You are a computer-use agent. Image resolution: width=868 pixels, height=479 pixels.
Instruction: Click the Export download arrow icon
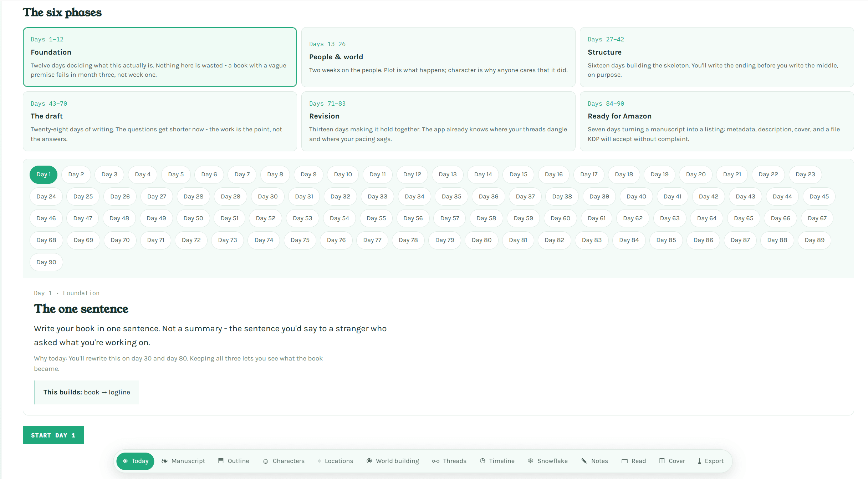[x=699, y=461]
